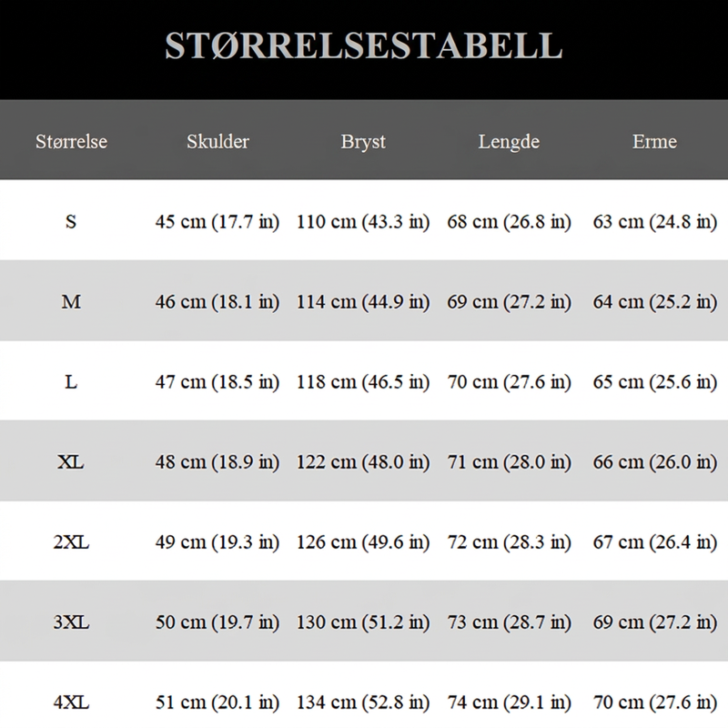The width and height of the screenshot is (728, 728).
Task: Select the 73 cm (28.7 in) length cell
Action: coord(509,622)
